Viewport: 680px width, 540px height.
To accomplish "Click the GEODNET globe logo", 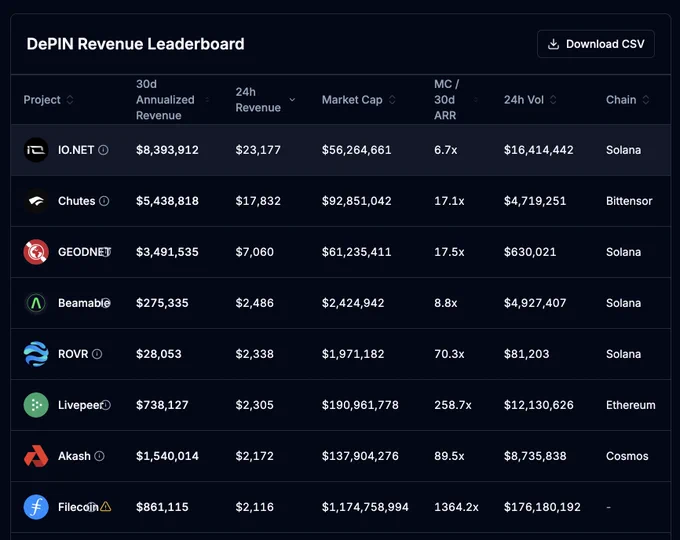I will click(x=36, y=252).
